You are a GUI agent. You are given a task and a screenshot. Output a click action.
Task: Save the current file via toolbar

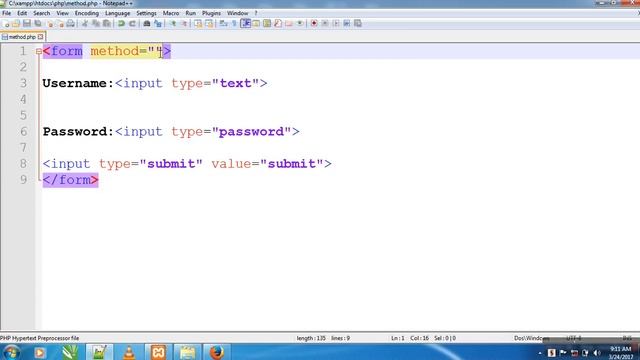point(27,24)
